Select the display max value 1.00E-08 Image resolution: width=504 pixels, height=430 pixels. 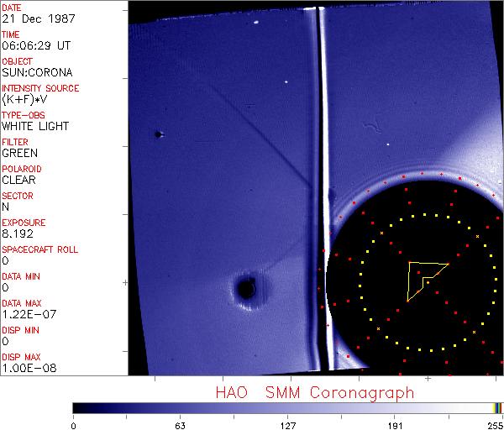click(29, 368)
